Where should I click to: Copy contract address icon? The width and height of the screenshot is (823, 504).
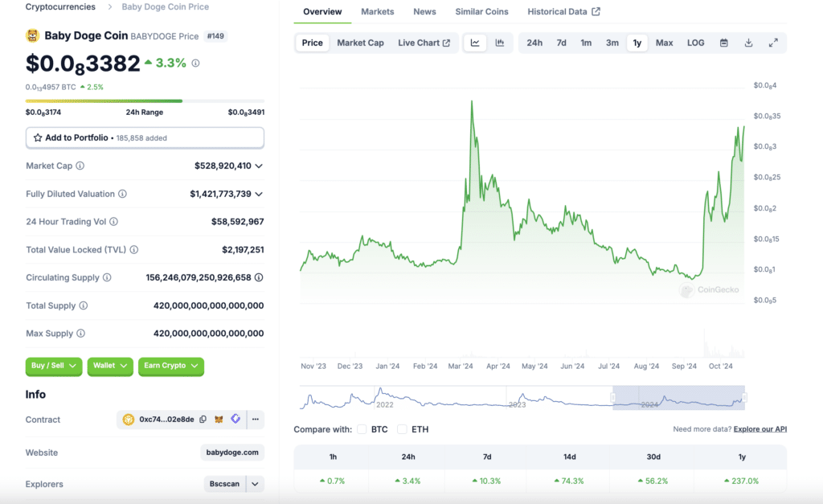203,419
